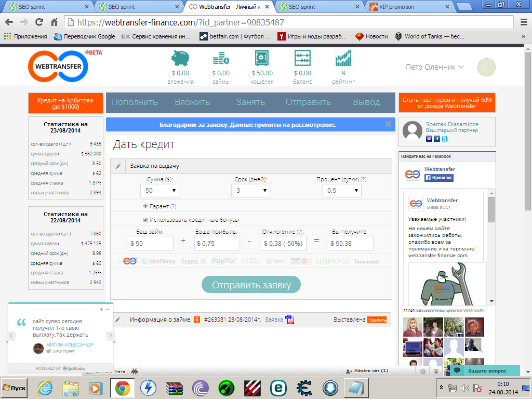
Task: Expand the kudos widget plus sign
Action: 101,309
